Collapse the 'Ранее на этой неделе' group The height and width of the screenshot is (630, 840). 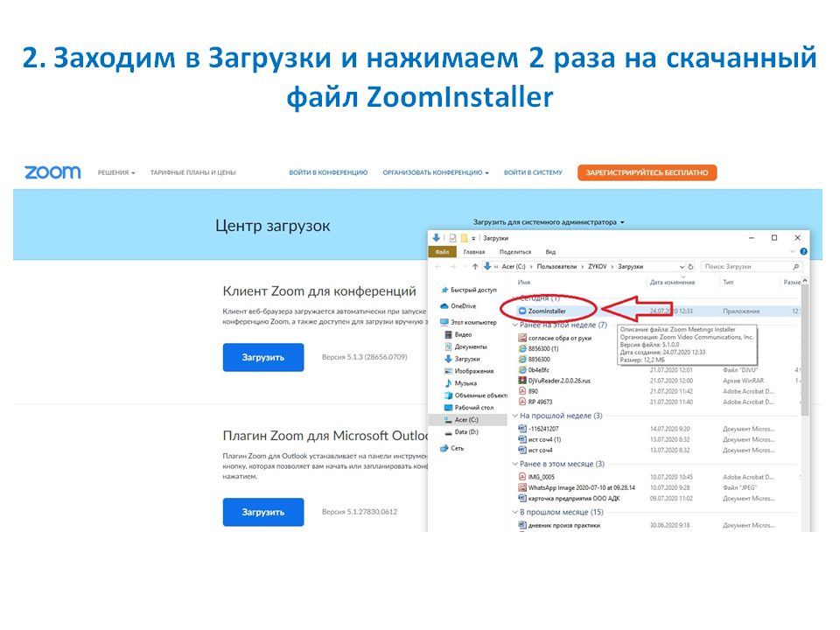tap(514, 325)
